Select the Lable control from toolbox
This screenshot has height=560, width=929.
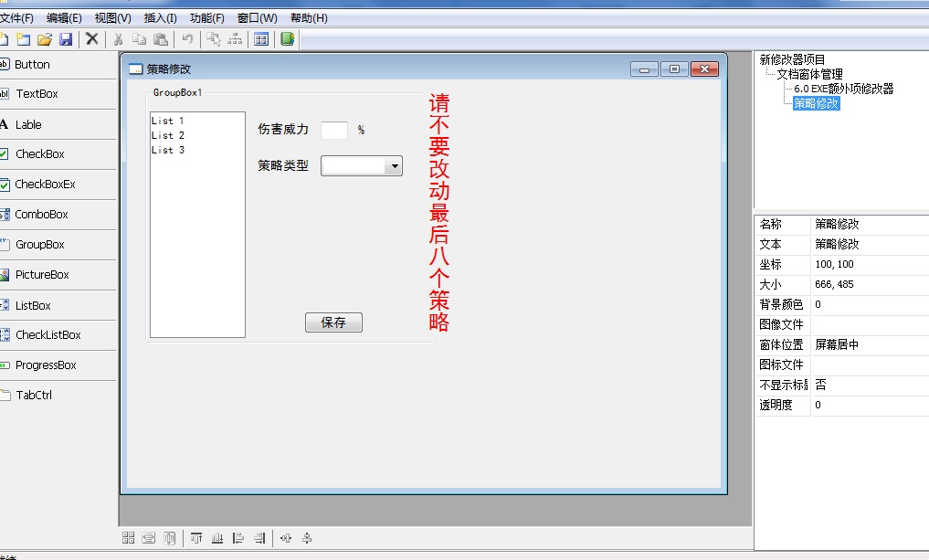[x=58, y=124]
